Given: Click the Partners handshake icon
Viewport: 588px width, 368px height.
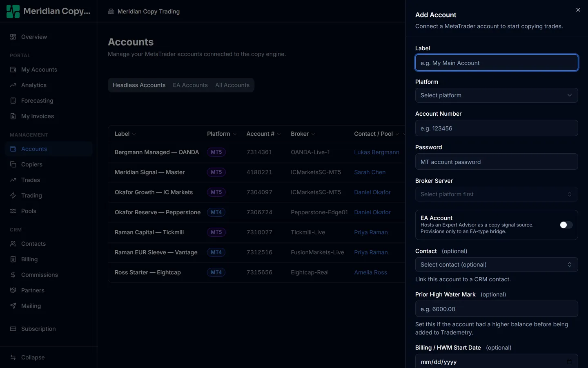Looking at the screenshot, I should coord(13,290).
